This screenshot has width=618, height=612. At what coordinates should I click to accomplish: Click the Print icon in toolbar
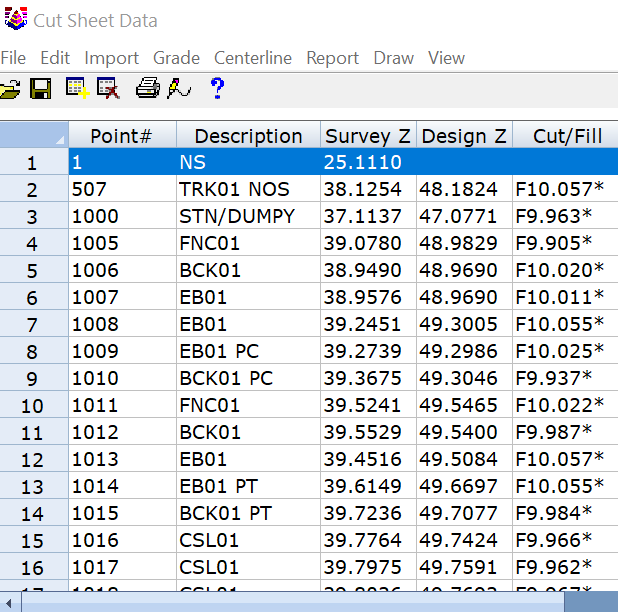click(148, 87)
